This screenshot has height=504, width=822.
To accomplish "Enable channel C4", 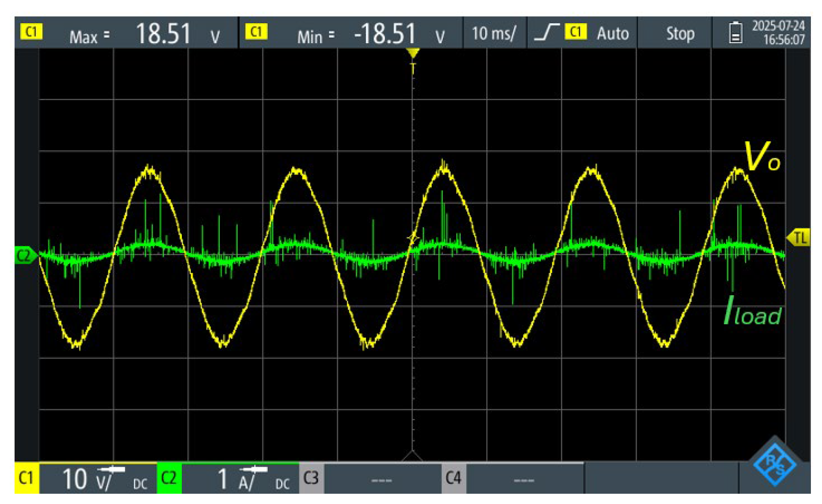I will pos(454,478).
